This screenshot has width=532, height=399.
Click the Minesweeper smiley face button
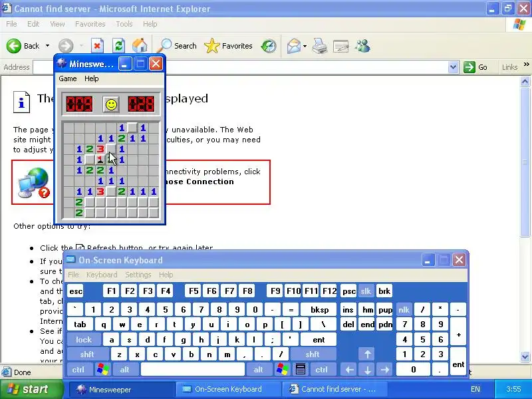pos(111,104)
